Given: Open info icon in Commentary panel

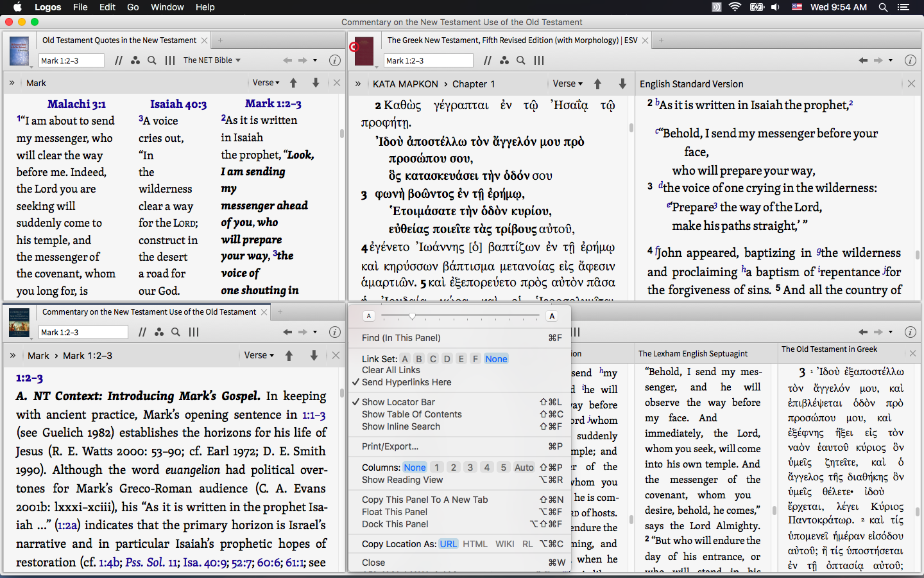Looking at the screenshot, I should click(x=334, y=332).
